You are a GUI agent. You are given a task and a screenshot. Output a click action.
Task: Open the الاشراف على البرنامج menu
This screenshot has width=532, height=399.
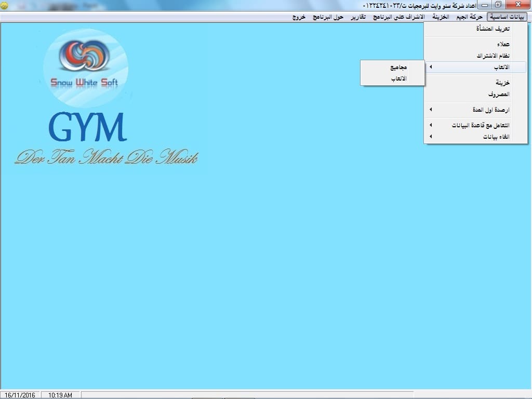pyautogui.click(x=398, y=17)
